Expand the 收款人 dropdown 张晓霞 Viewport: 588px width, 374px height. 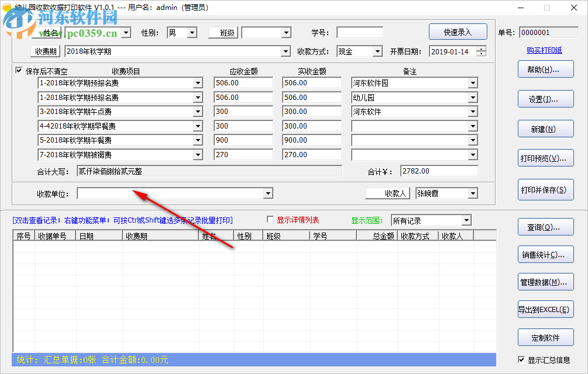click(473, 193)
